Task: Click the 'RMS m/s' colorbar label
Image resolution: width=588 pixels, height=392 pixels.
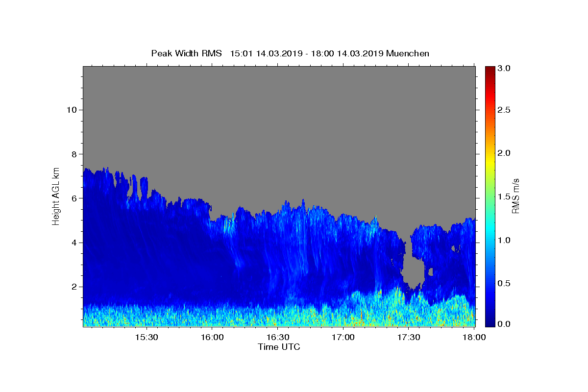Action: [x=515, y=196]
